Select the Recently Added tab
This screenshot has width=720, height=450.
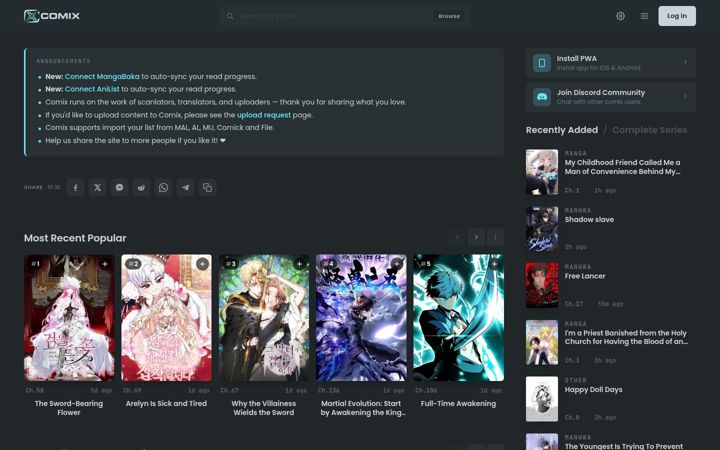[x=562, y=130]
